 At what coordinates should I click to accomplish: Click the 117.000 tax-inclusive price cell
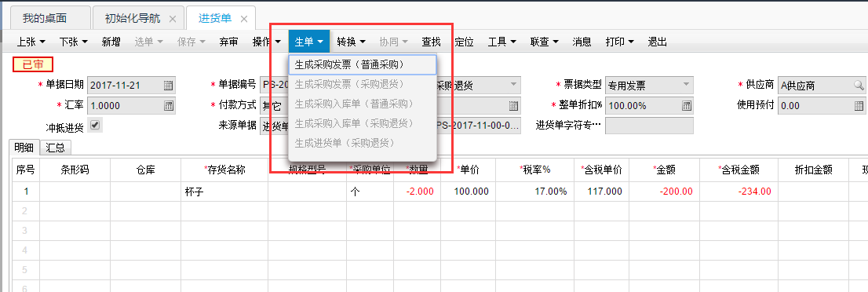(602, 192)
